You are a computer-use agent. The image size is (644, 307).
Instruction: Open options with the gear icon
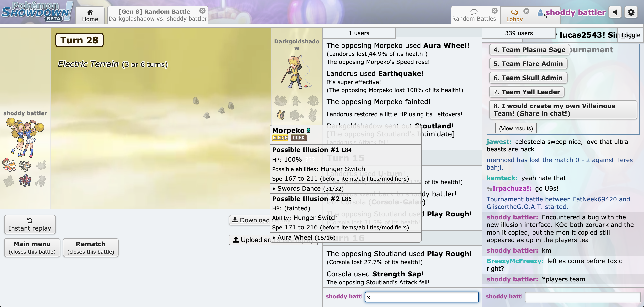click(x=631, y=12)
